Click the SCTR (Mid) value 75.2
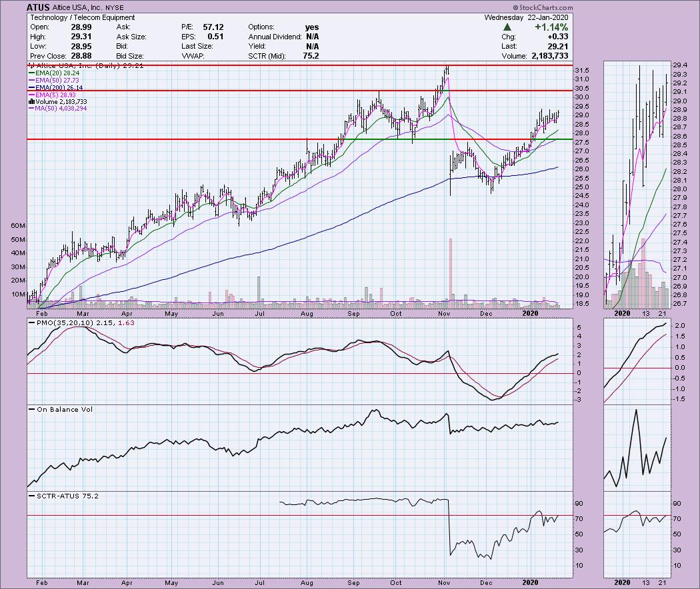This screenshot has width=700, height=589. point(311,56)
